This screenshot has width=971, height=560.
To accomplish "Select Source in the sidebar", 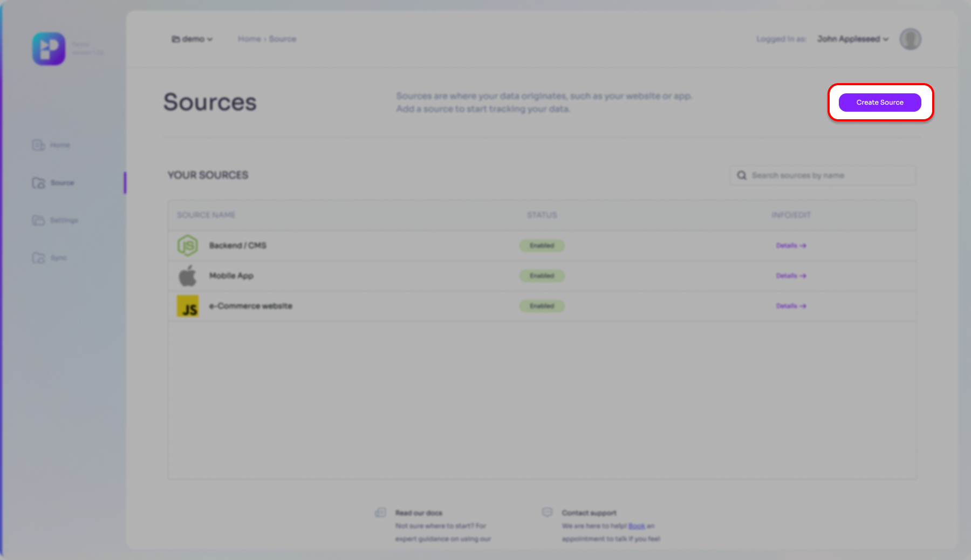I will (53, 183).
